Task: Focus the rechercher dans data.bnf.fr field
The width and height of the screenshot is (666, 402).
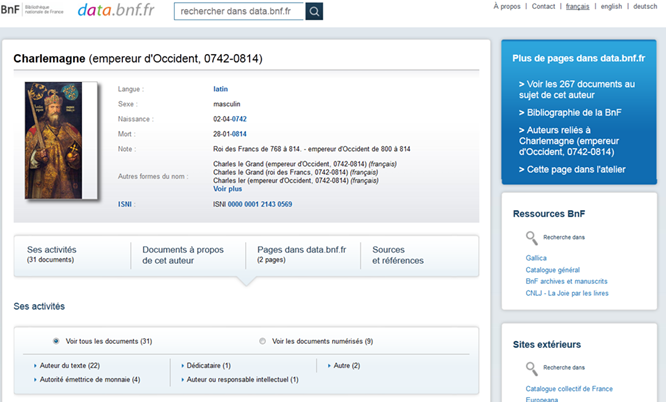Action: pyautogui.click(x=240, y=11)
